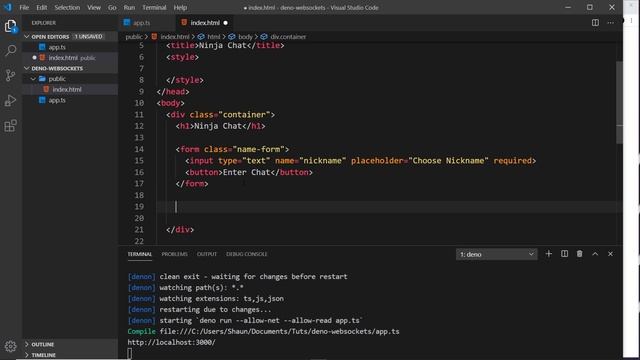Expand the Outline section

click(x=27, y=344)
